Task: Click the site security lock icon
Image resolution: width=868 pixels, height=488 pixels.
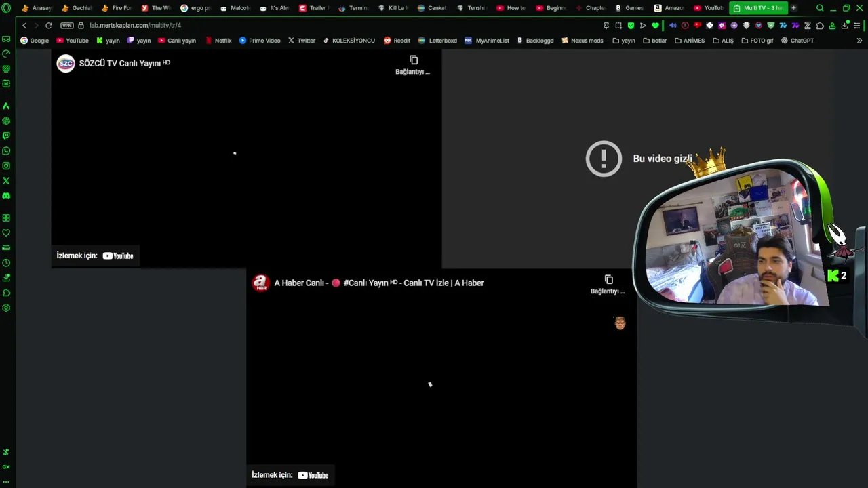Action: click(81, 26)
